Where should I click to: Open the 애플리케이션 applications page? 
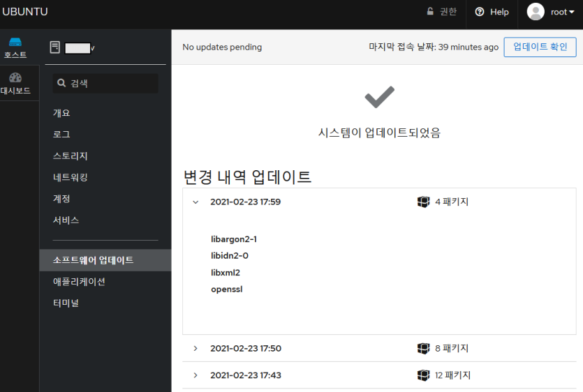point(79,282)
